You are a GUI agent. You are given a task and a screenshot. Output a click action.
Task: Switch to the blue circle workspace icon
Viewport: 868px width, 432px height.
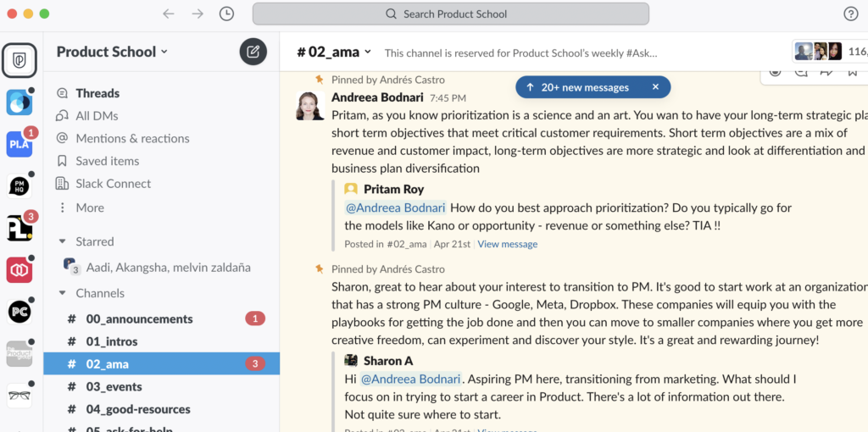pyautogui.click(x=19, y=102)
